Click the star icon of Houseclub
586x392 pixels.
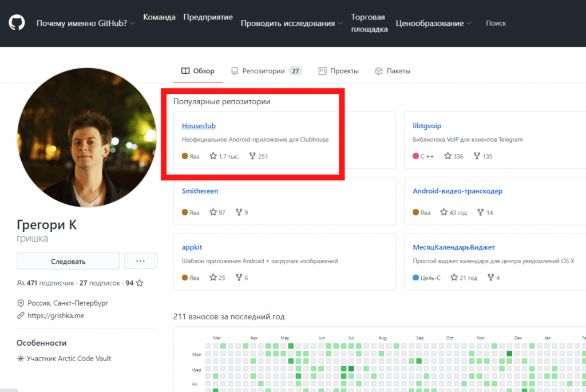click(213, 156)
